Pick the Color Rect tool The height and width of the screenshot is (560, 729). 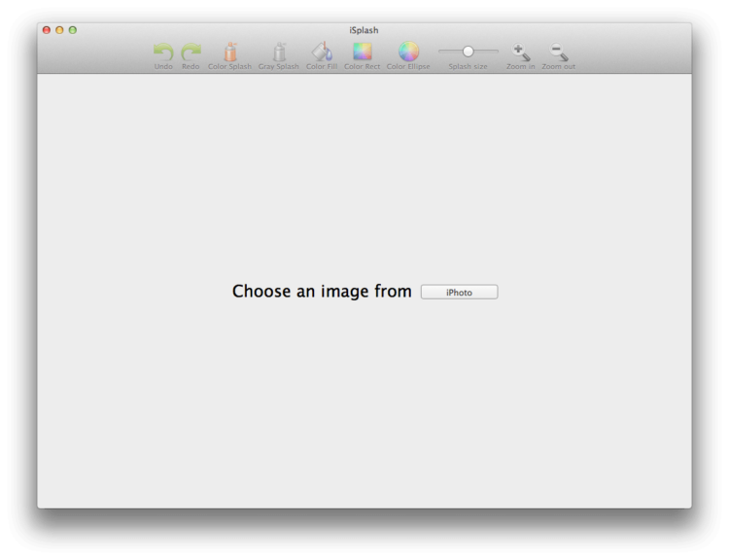click(362, 52)
